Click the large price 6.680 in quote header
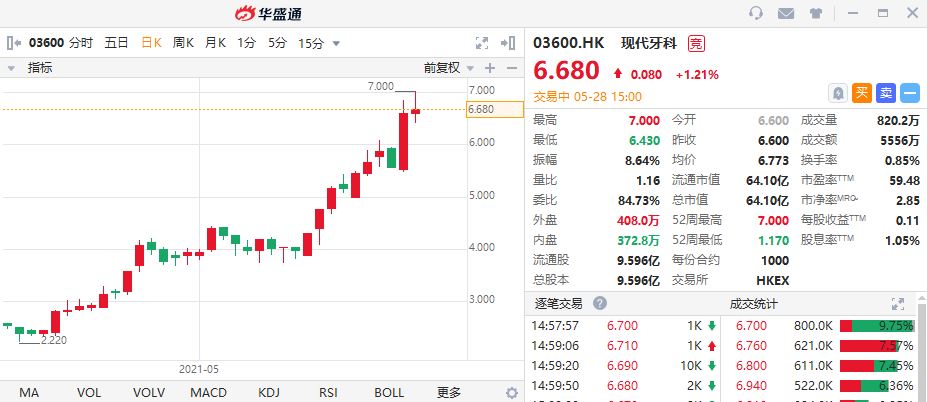Screen dimensions: 927x402 click(566, 71)
